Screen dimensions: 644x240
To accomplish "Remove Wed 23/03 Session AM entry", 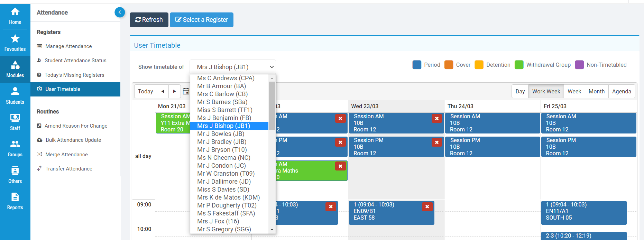I will [x=436, y=119].
